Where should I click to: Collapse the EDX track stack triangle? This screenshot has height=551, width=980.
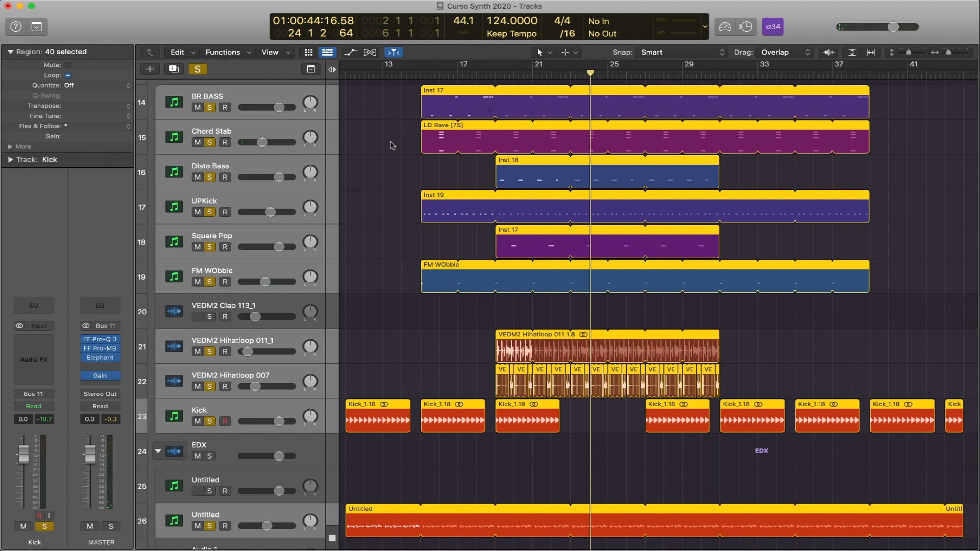pyautogui.click(x=158, y=451)
